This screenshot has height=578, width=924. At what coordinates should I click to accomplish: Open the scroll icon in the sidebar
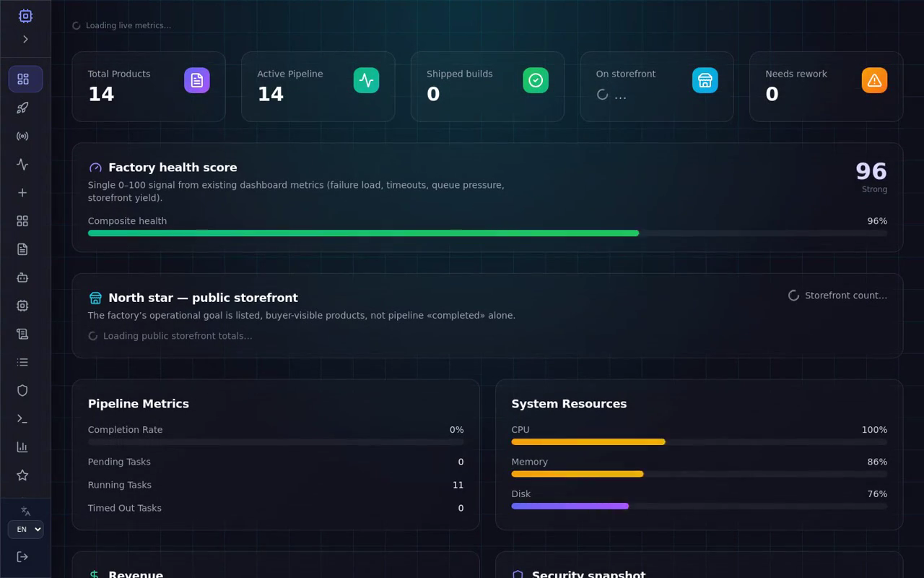tap(22, 334)
